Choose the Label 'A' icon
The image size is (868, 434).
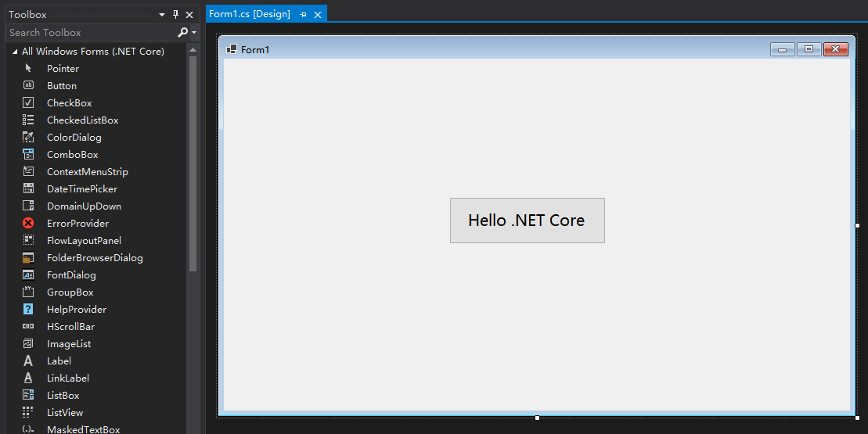(x=28, y=361)
